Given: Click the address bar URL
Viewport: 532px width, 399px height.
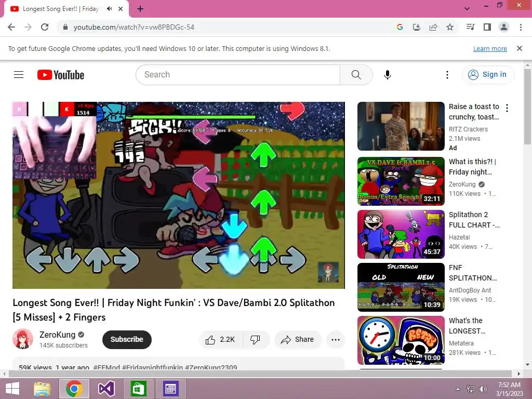Looking at the screenshot, I should pyautogui.click(x=134, y=27).
